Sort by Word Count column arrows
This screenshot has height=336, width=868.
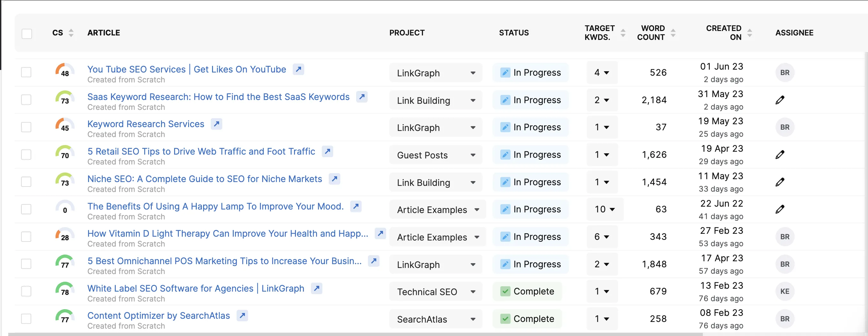coord(673,33)
